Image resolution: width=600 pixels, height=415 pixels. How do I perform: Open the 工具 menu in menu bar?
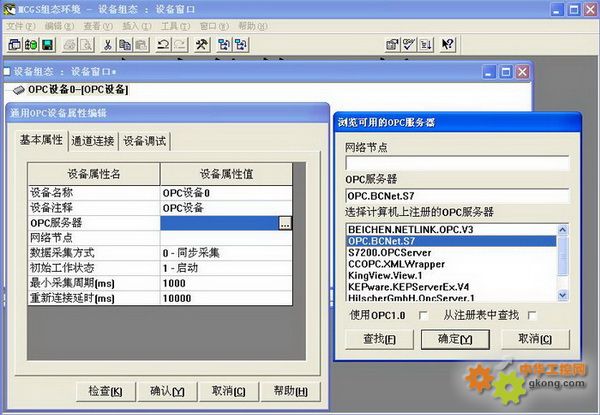[x=174, y=25]
